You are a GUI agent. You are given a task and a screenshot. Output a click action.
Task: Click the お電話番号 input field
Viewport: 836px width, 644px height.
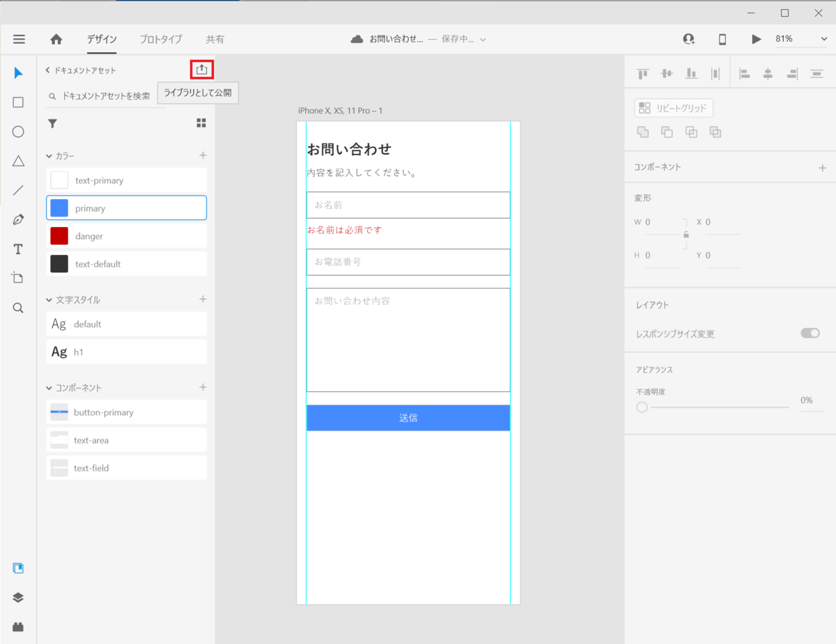tap(408, 262)
